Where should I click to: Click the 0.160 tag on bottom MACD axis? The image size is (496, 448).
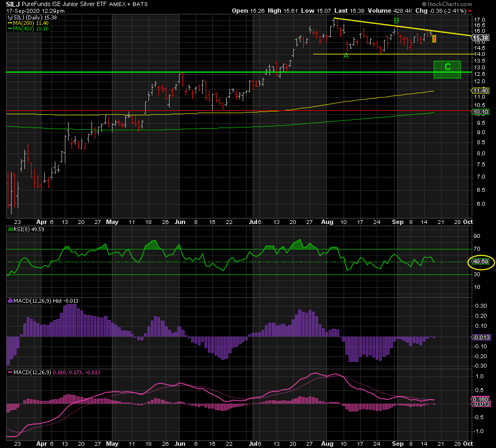click(481, 399)
